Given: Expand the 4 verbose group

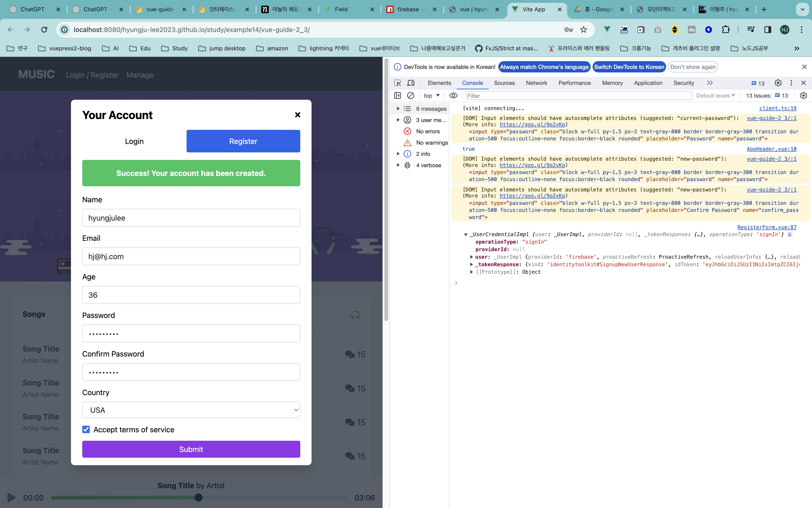Looking at the screenshot, I should (x=398, y=165).
